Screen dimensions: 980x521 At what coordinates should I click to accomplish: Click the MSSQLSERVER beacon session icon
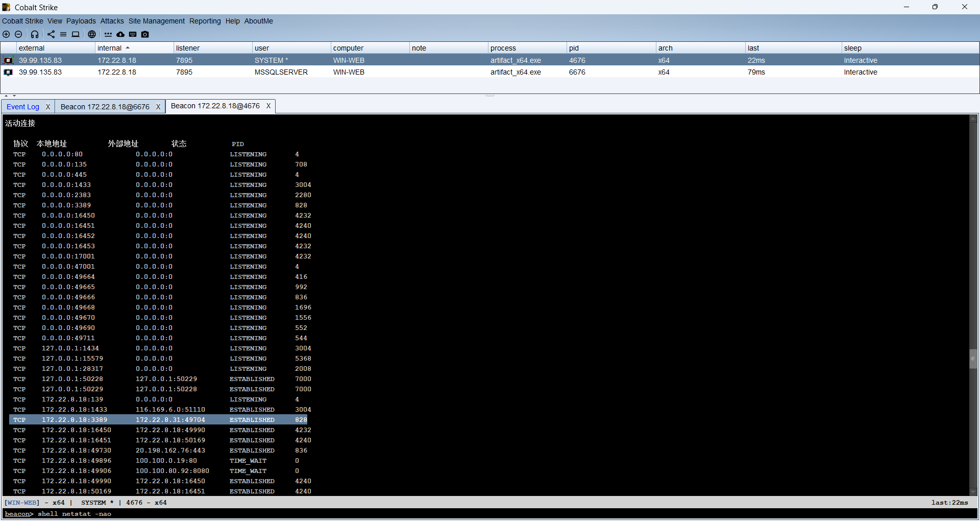click(8, 72)
